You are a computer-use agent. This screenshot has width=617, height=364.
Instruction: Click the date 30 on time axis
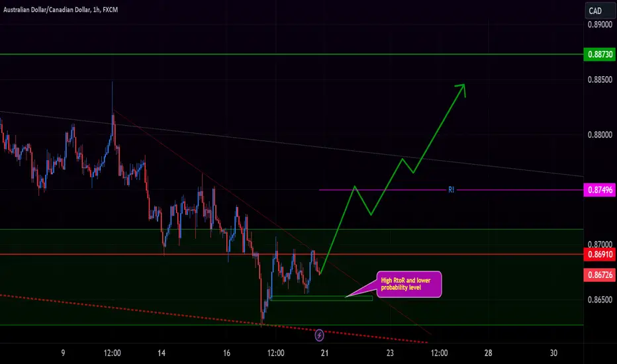tap(553, 353)
